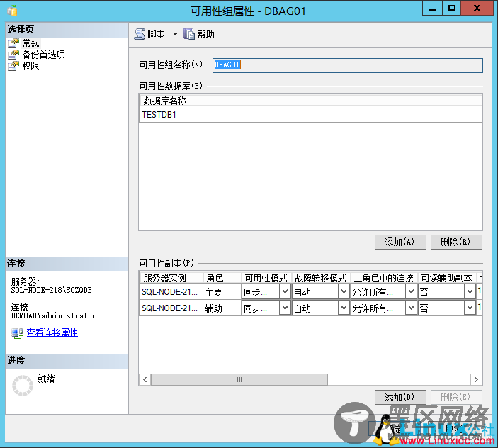Click the 删除(R) database button
Viewport: 498px width, 448px height.
456,242
